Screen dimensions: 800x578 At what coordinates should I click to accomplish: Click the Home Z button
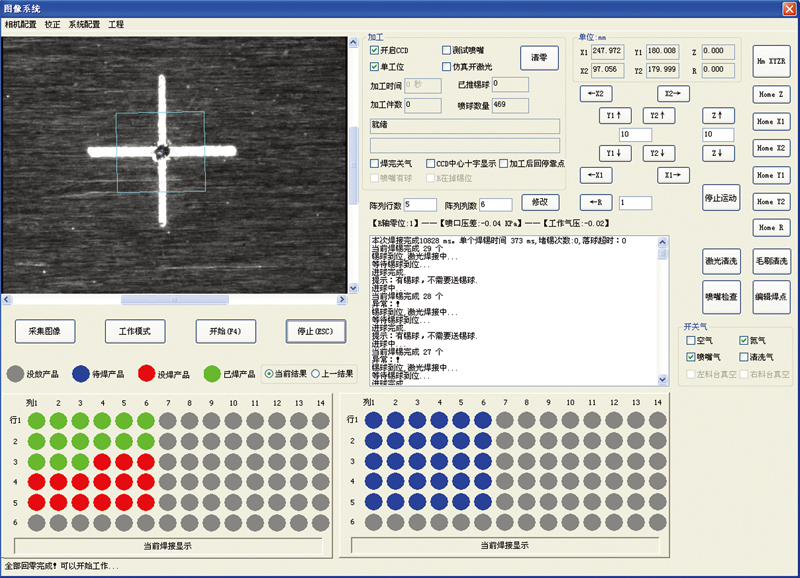tap(771, 94)
